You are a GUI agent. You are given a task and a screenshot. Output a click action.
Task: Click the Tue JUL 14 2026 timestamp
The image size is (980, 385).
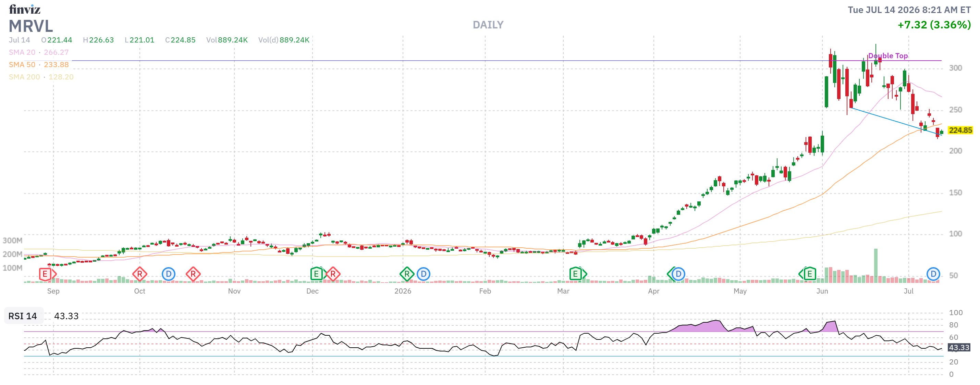[909, 10]
